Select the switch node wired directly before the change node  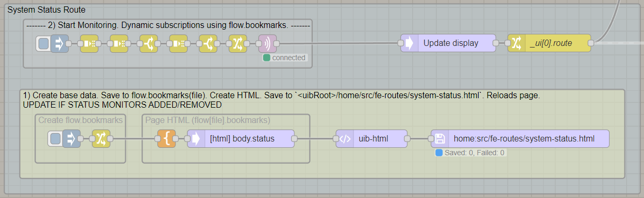coord(208,43)
